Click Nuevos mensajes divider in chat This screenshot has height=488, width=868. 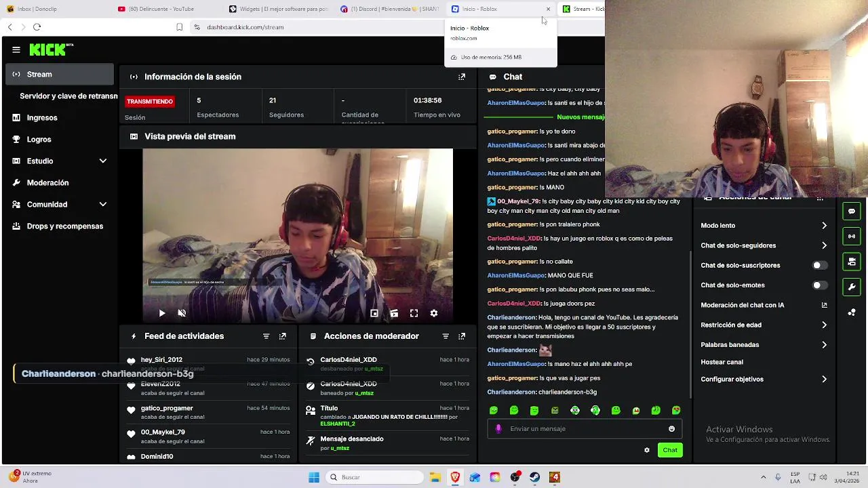(580, 117)
